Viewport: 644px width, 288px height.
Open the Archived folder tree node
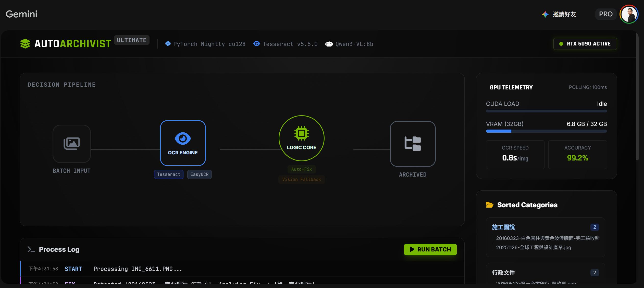[x=413, y=144]
